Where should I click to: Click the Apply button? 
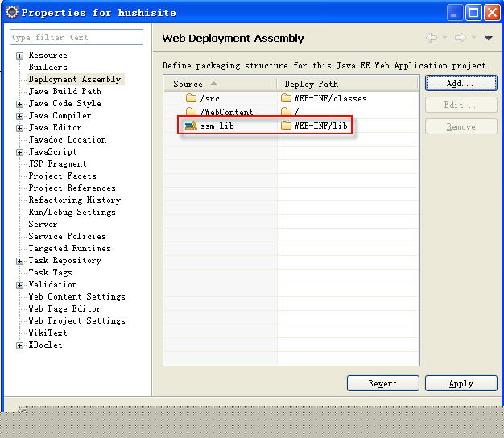click(x=461, y=383)
